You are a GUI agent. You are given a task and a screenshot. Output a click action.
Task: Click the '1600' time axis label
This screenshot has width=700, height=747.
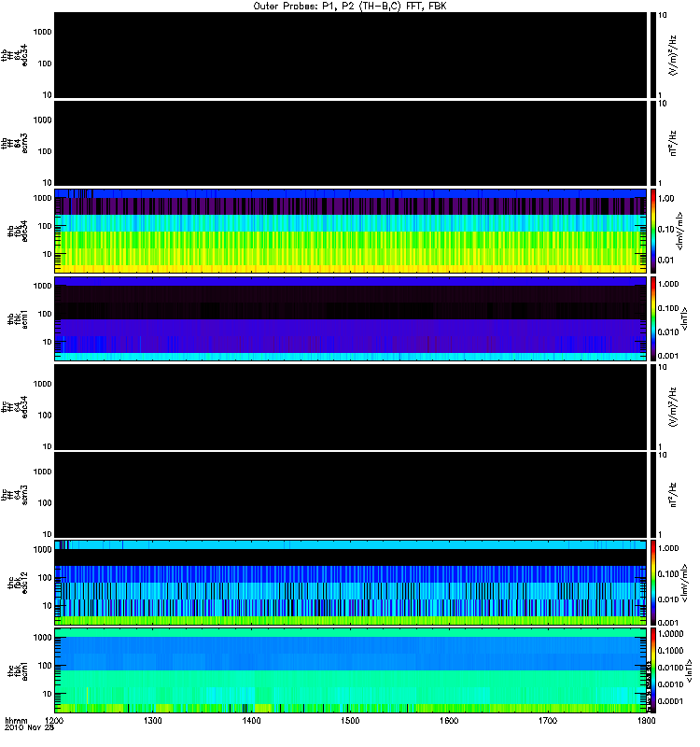[x=449, y=720]
